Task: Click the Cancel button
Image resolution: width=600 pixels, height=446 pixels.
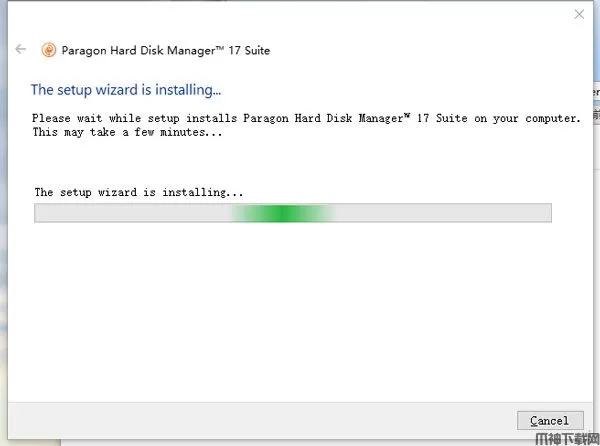Action: point(550,420)
